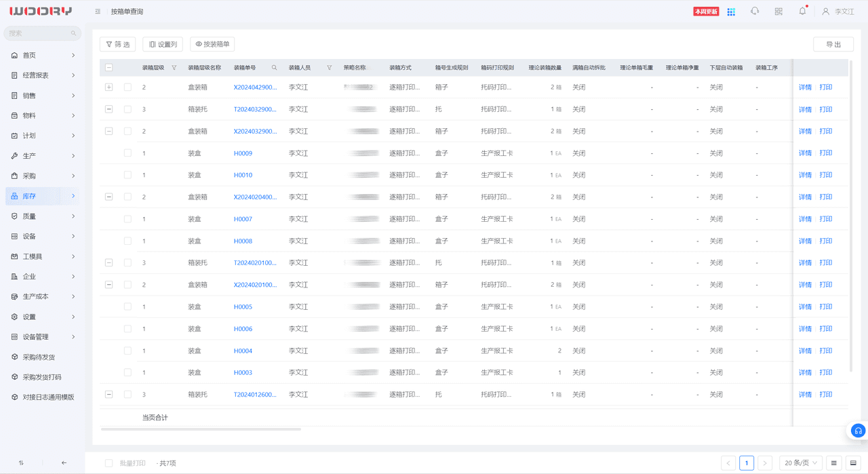The image size is (868, 474).
Task: Tick the checkbox for row H0005
Action: click(127, 307)
